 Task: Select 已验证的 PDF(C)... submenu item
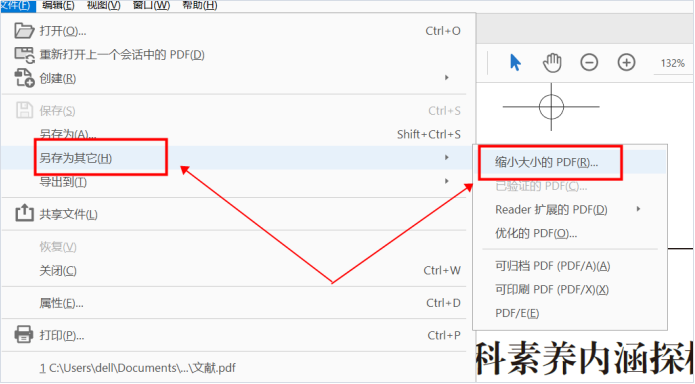(570, 186)
